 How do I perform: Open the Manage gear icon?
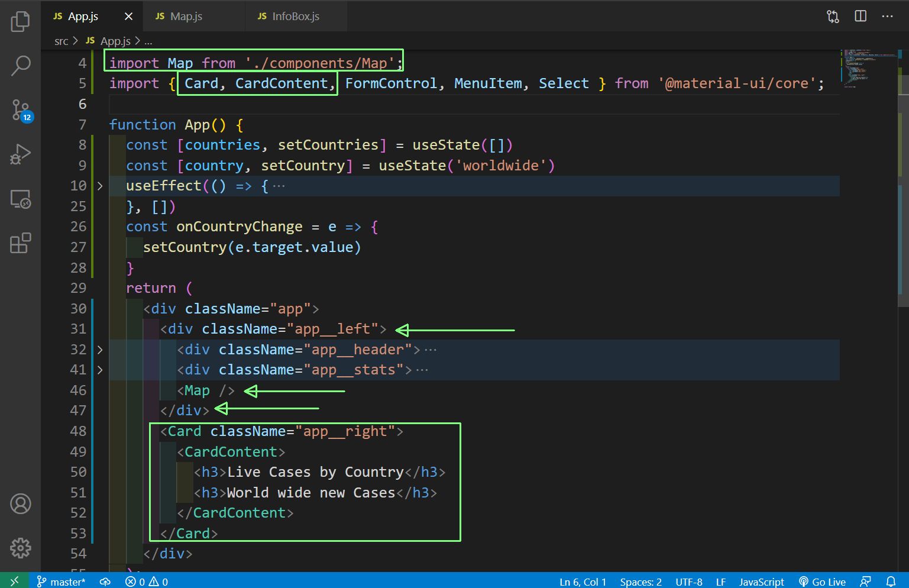[x=20, y=548]
